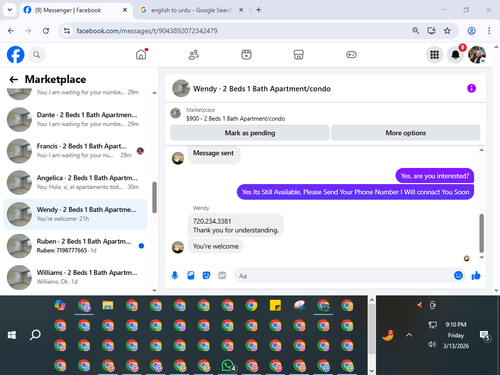Image resolution: width=500 pixels, height=375 pixels.
Task: Navigate back in the browser
Action: (11, 31)
